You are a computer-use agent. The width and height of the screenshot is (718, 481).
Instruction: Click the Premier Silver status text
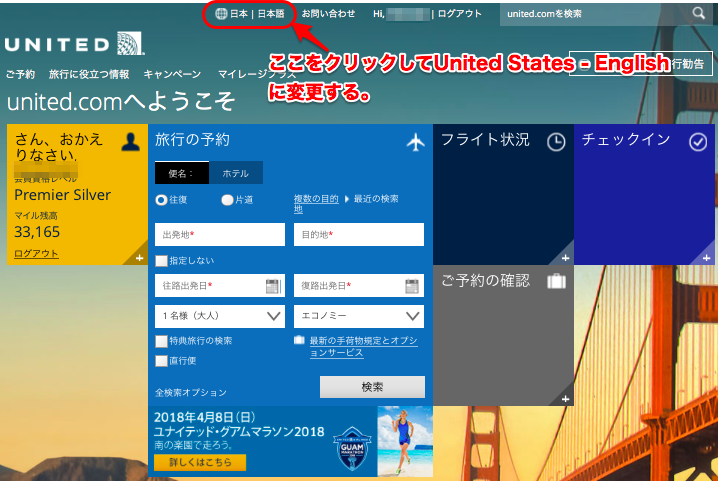coord(62,195)
